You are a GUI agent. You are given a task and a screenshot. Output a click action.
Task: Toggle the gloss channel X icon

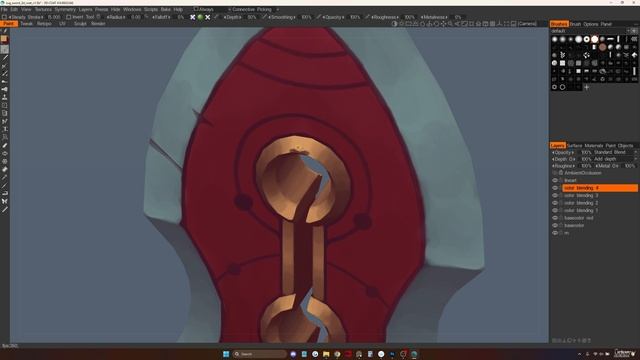pyautogui.click(x=208, y=17)
